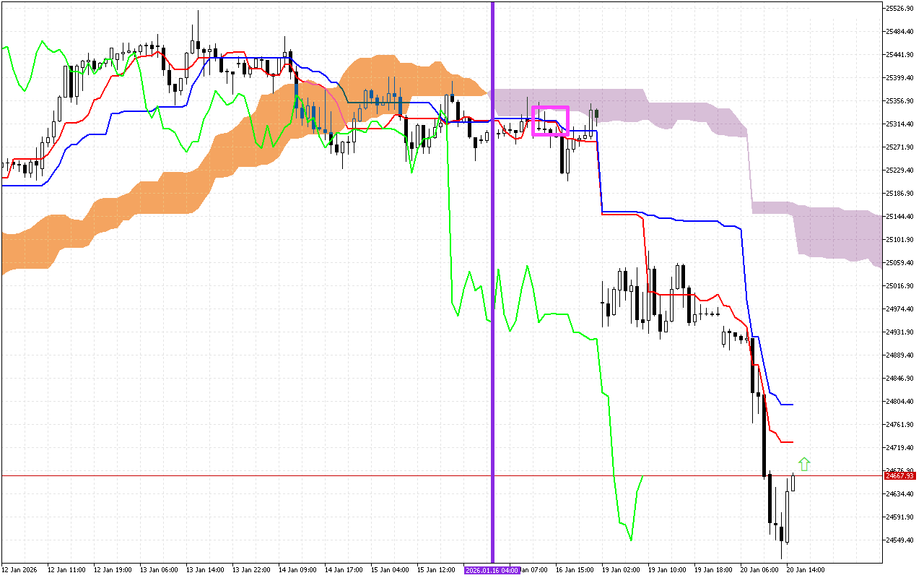The height and width of the screenshot is (578, 924).
Task: Click the lowest point of green Chikou line
Action: 631,540
